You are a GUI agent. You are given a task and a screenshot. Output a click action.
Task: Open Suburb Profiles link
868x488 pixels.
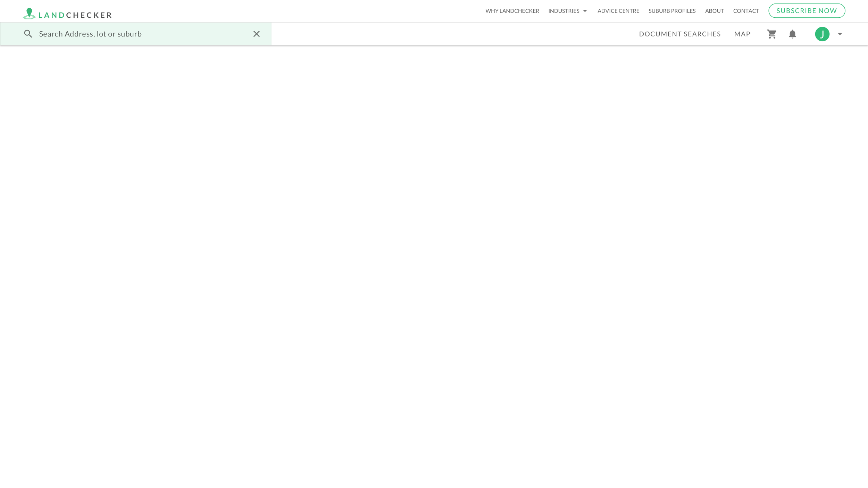coord(672,11)
